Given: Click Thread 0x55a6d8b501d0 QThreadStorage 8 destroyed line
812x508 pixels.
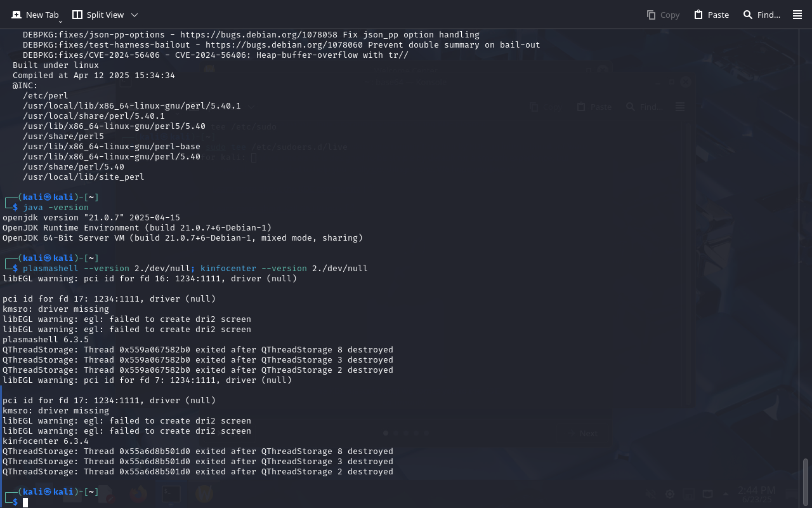Looking at the screenshot, I should coord(198,451).
